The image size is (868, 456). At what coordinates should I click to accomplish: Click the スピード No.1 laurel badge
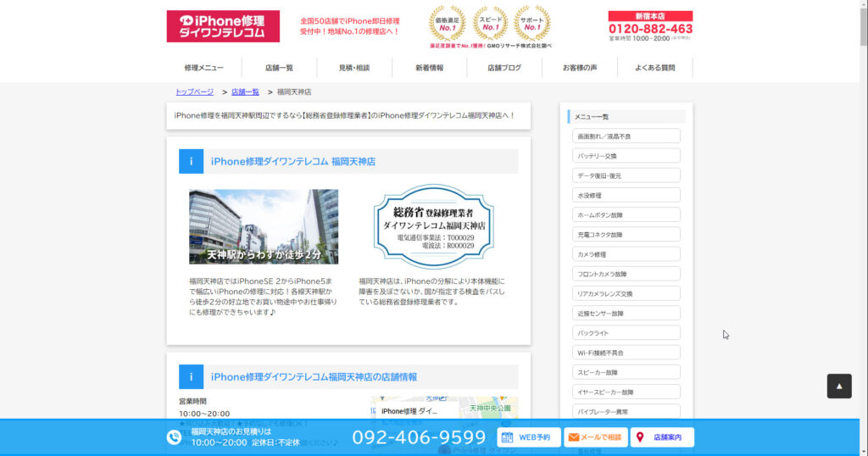point(490,23)
